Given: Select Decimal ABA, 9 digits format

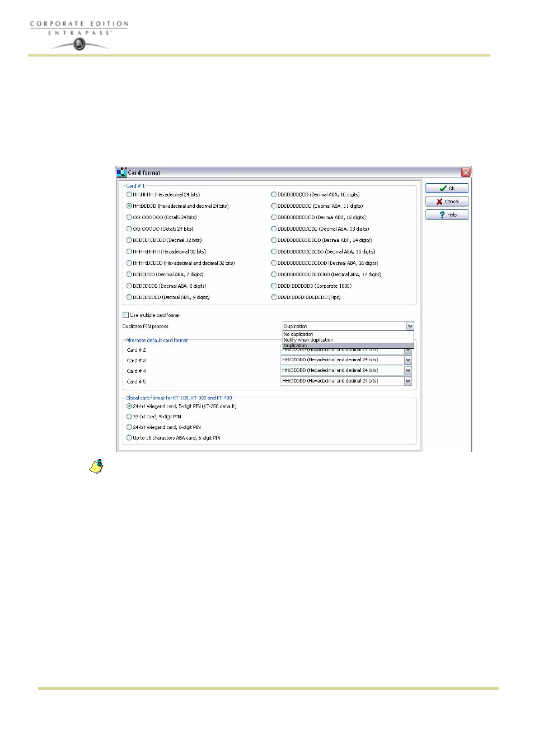Looking at the screenshot, I should (129, 297).
